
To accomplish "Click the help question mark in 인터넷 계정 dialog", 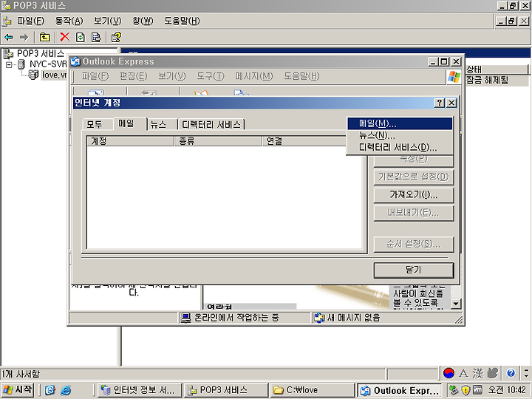I will 440,103.
